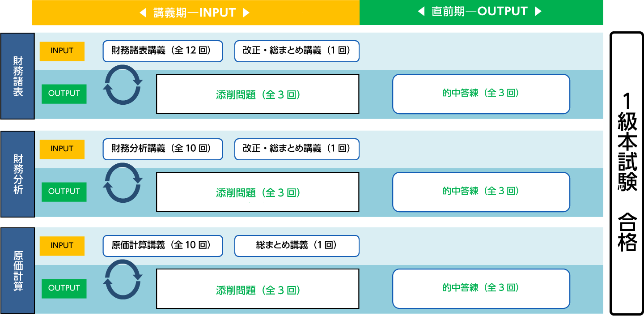Image resolution: width=644 pixels, height=316 pixels.
Task: Choose 添削問題（全3回）in 財務諸表 row
Action: (258, 94)
